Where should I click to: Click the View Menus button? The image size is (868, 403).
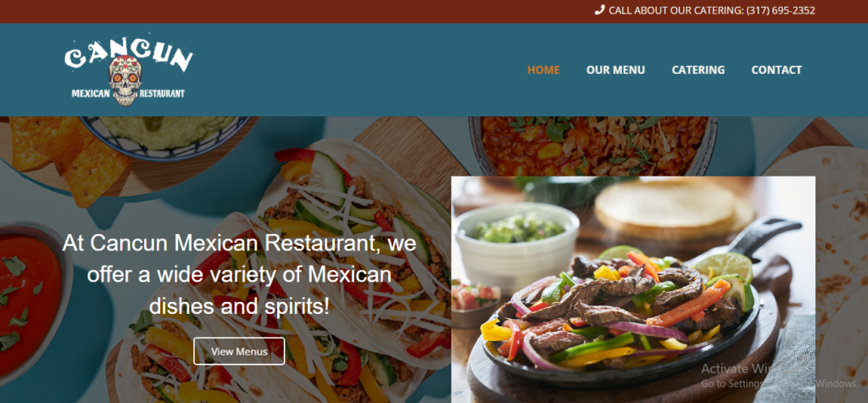(x=239, y=351)
